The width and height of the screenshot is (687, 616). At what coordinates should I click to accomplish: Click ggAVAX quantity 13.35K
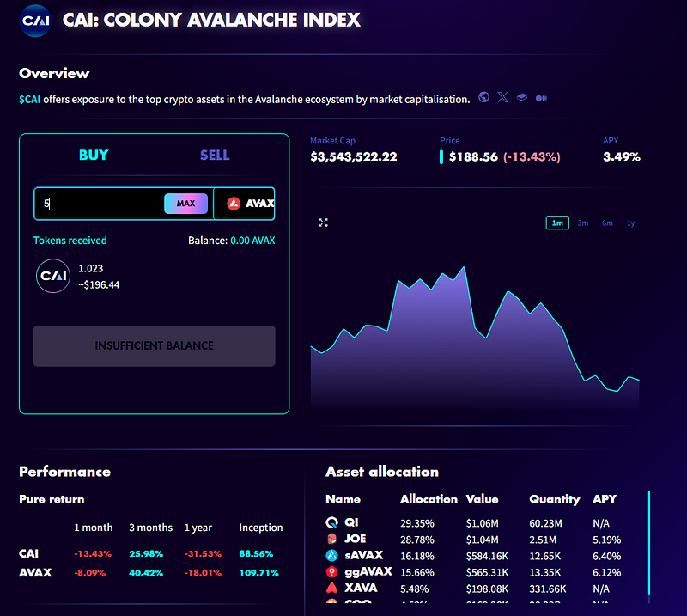pyautogui.click(x=545, y=572)
